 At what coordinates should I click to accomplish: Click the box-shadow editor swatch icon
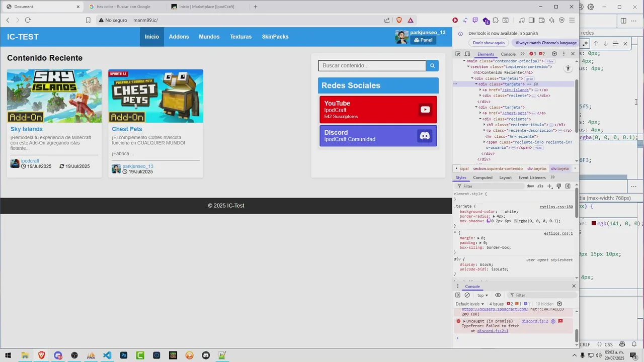(x=489, y=221)
